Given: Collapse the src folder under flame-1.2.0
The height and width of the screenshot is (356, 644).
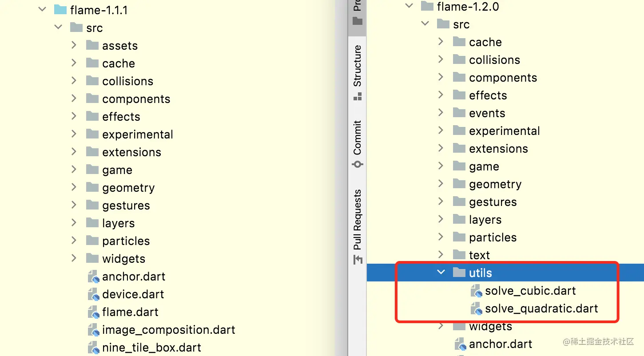Looking at the screenshot, I should tap(425, 24).
